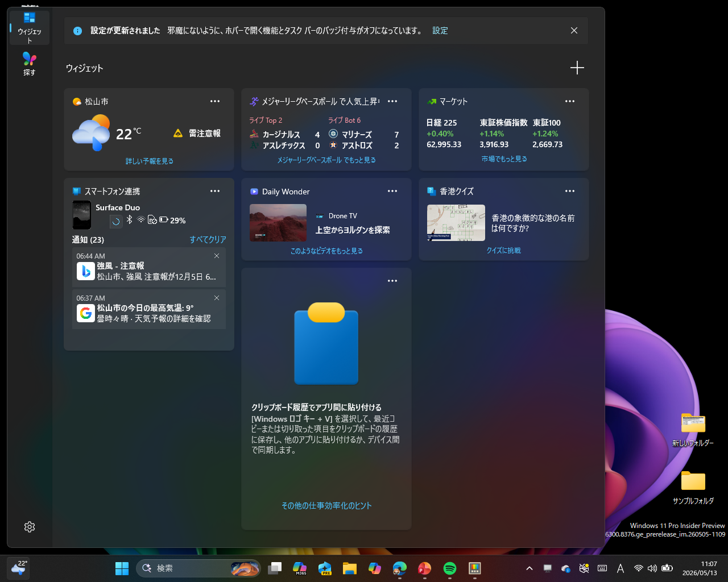The height and width of the screenshot is (582, 728).
Task: Click the 市場でもっと見る link
Action: (x=504, y=159)
